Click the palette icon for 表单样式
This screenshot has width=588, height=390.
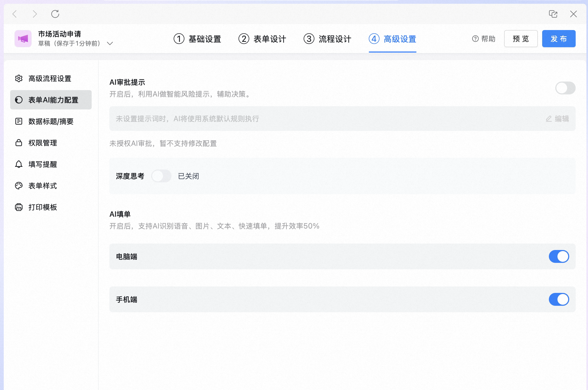[x=19, y=186]
